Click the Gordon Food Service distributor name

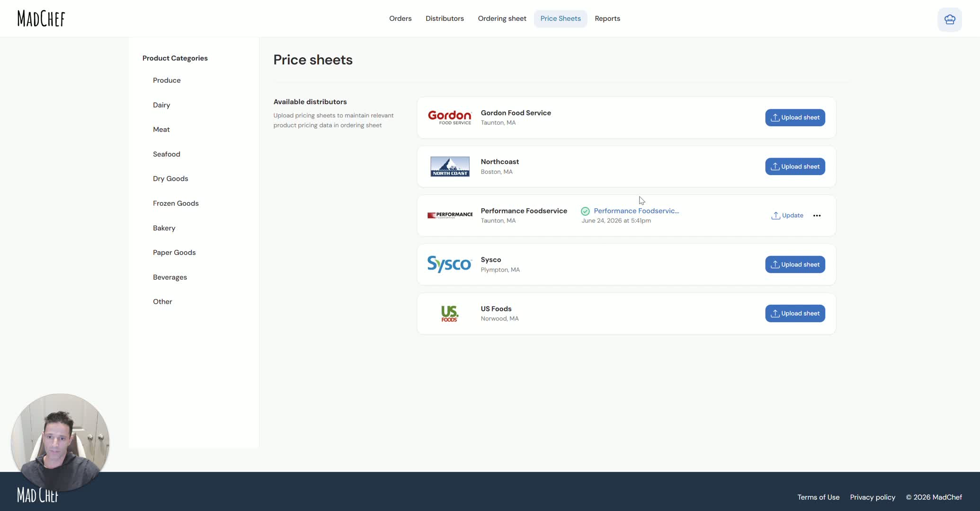point(516,113)
